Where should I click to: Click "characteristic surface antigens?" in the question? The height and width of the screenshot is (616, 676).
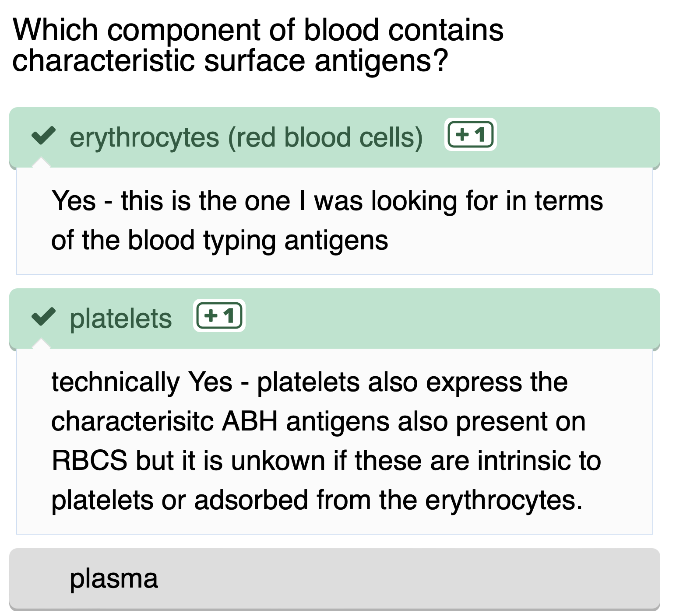pos(230,60)
